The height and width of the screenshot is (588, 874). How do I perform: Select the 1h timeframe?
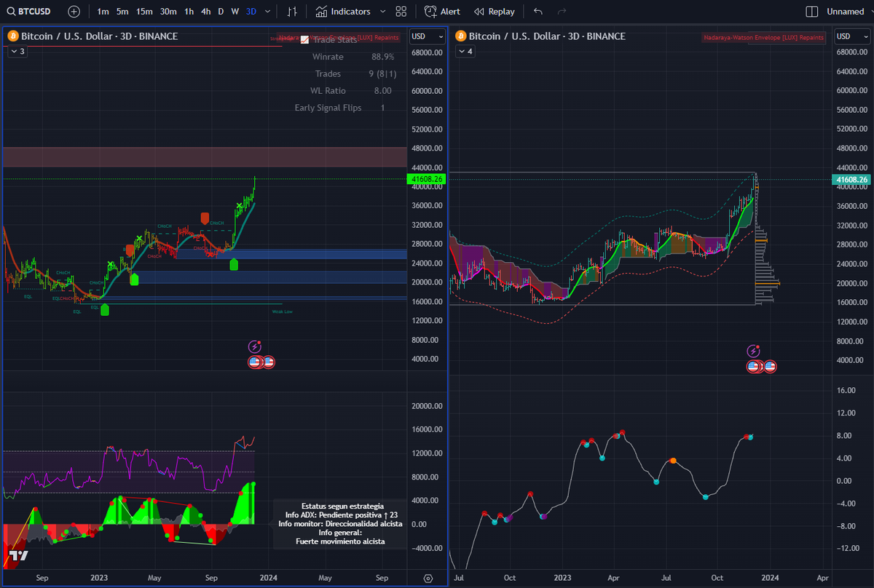tap(189, 12)
